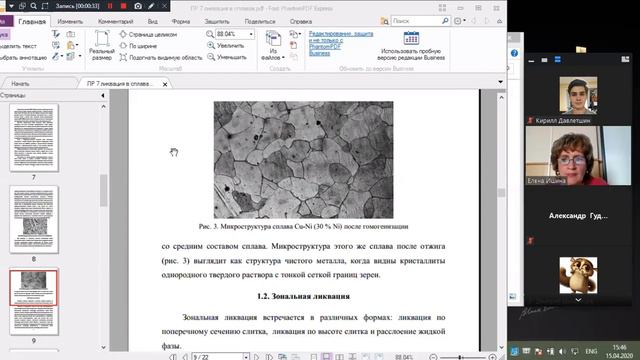640x360 pixels.
Task: Open the Главная ribbon tab
Action: tap(32, 21)
